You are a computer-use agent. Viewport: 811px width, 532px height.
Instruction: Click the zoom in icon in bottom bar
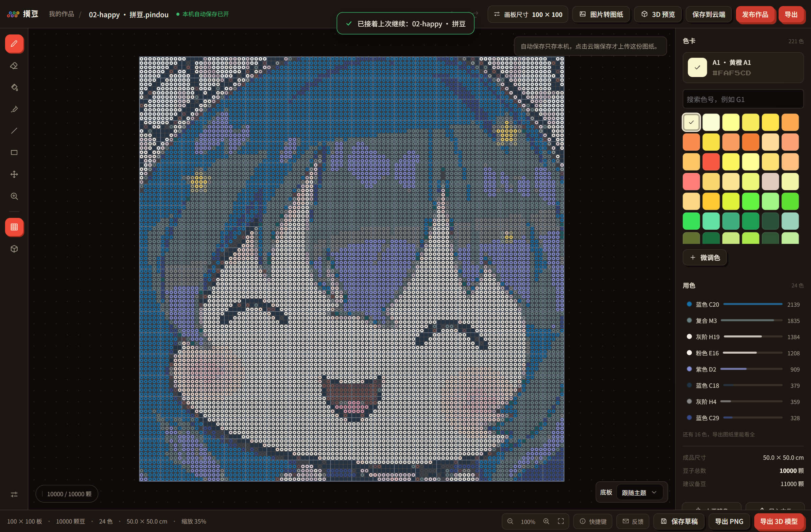point(546,522)
